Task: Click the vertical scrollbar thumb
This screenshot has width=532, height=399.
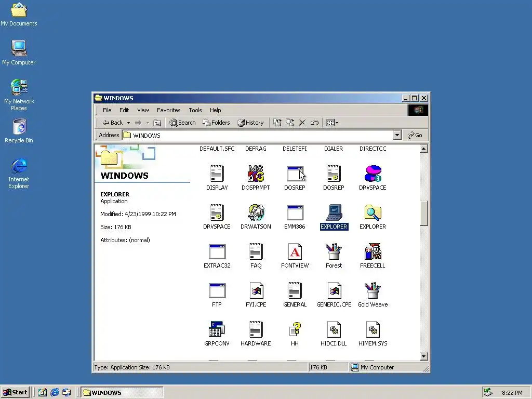Action: [423, 213]
